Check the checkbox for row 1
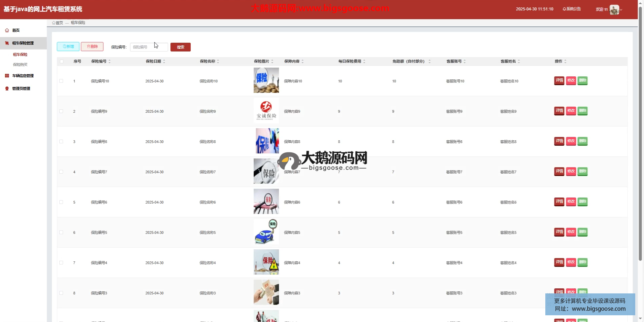644x322 pixels. (x=61, y=81)
